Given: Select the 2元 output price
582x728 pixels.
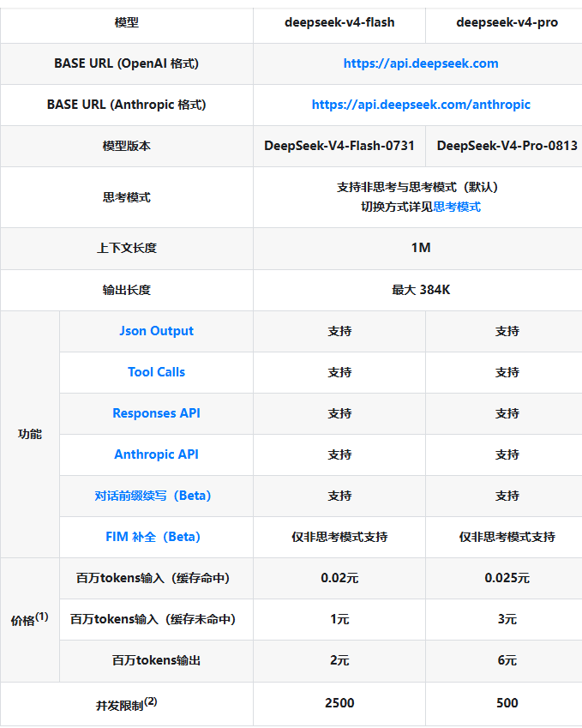Looking at the screenshot, I should point(339,660).
